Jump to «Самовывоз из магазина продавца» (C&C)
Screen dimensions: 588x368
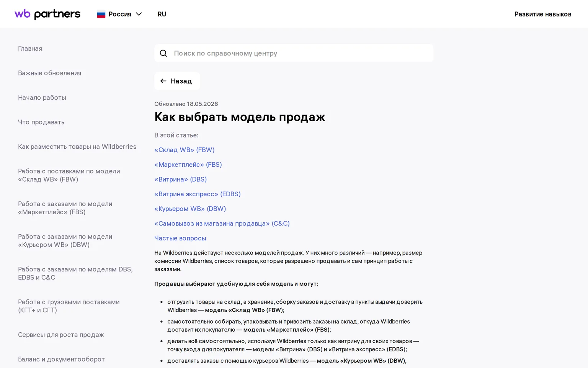pyautogui.click(x=222, y=223)
